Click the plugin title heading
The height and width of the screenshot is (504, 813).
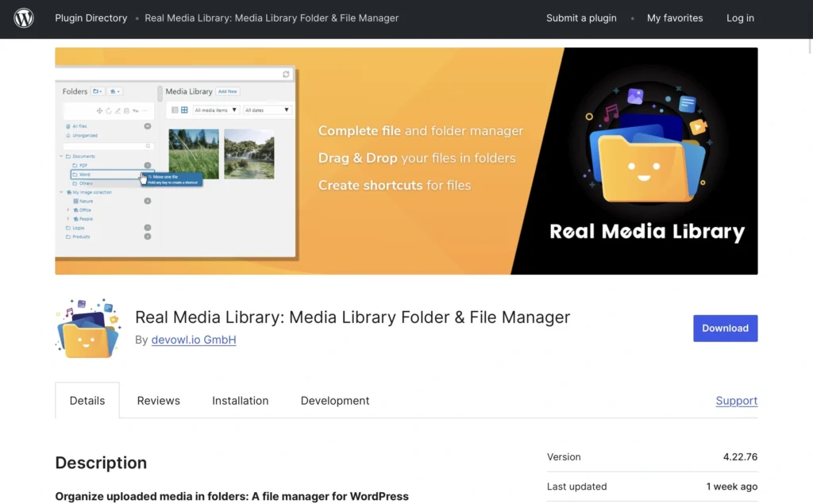pos(352,317)
